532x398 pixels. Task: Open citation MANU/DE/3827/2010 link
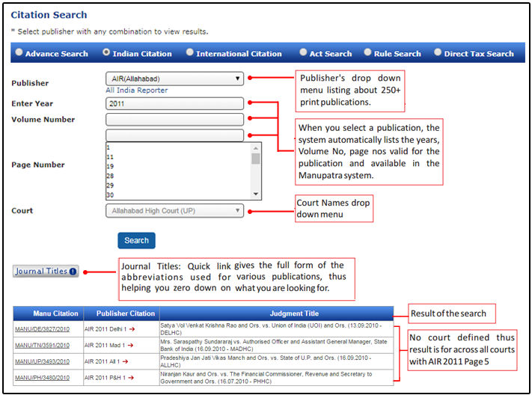coord(43,329)
